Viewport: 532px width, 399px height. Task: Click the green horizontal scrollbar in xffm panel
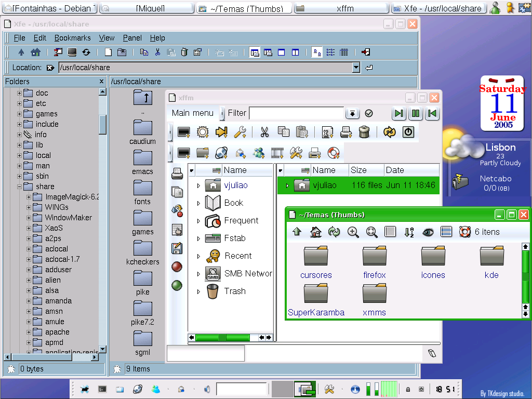[222, 337]
